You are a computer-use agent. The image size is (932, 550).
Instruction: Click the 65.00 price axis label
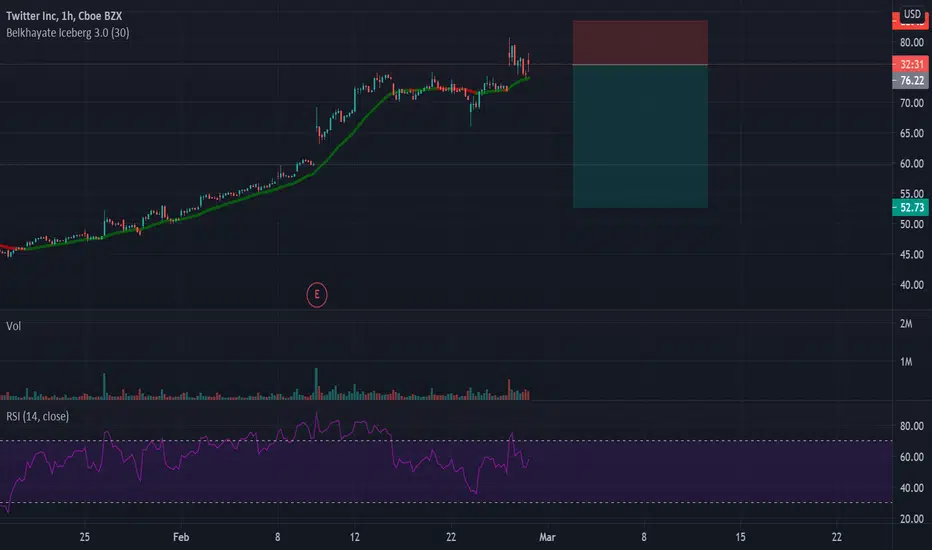pyautogui.click(x=912, y=133)
